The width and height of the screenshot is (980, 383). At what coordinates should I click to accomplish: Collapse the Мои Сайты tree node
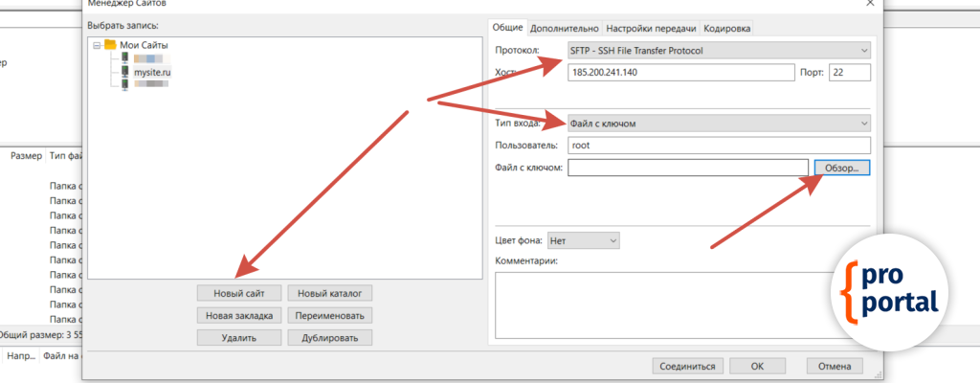pyautogui.click(x=97, y=45)
